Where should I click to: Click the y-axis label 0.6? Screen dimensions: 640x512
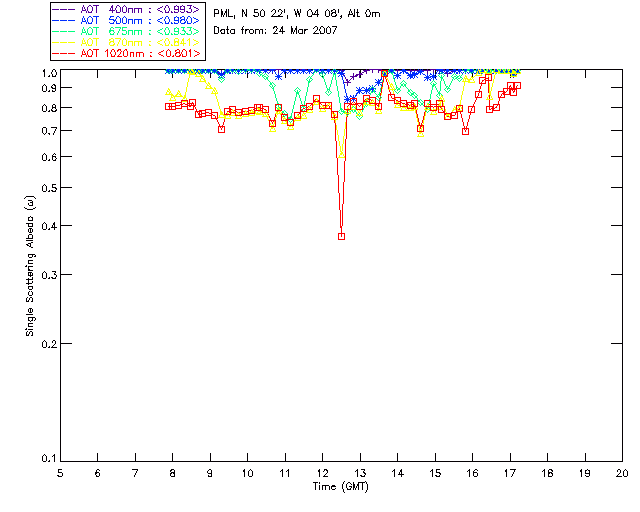[49, 157]
